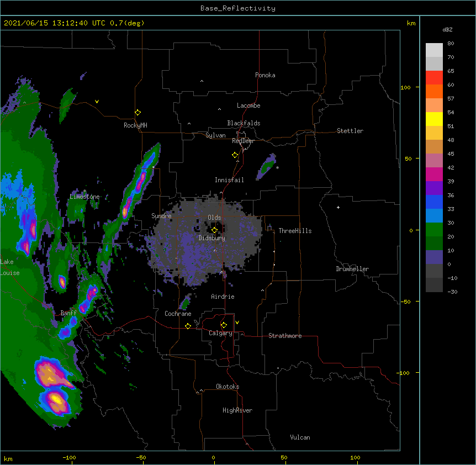The height and width of the screenshot is (465, 476).
Task: Select the magenta 42 dBZ legend swatch
Action: click(x=434, y=174)
